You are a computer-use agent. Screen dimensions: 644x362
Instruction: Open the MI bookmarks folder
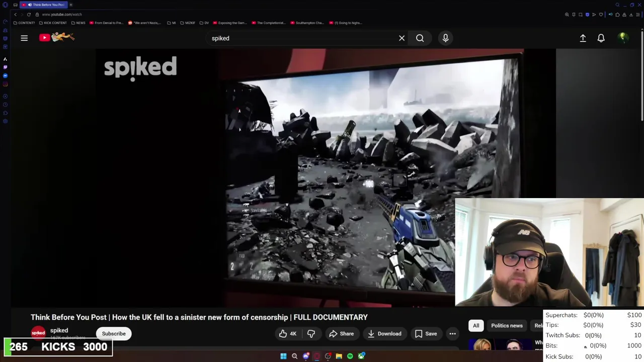click(x=171, y=23)
